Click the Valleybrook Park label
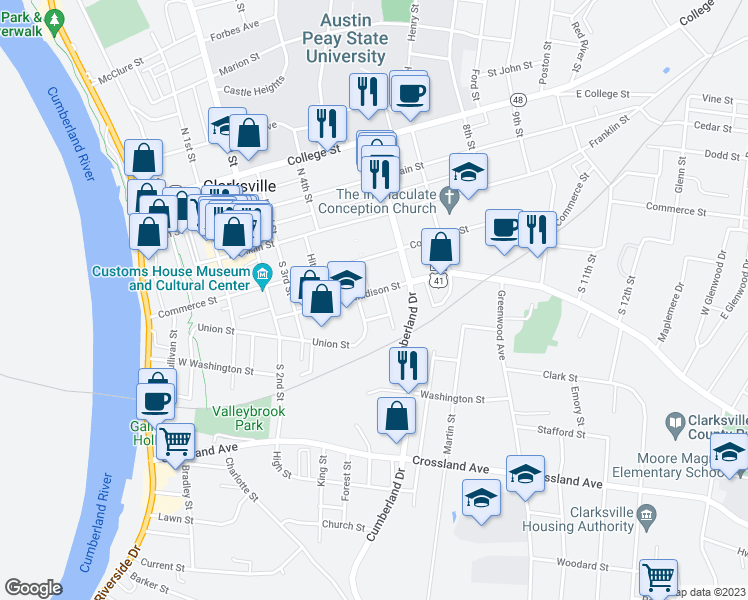 click(249, 418)
